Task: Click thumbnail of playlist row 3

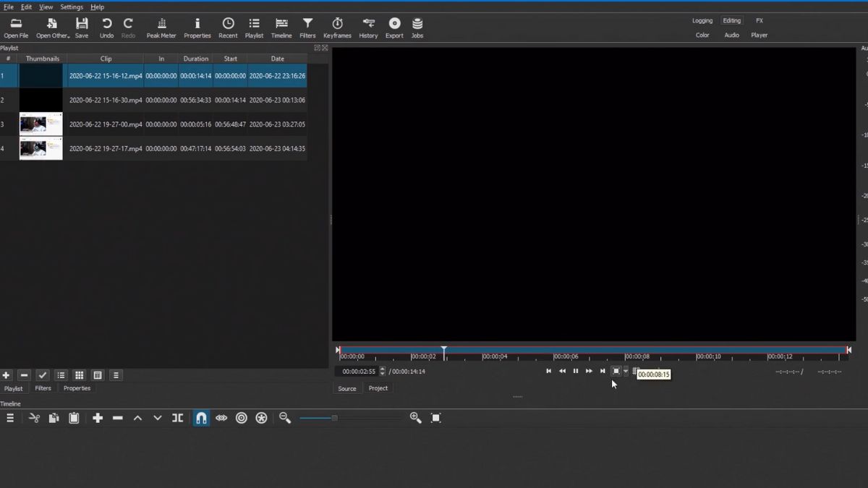Action: point(41,124)
